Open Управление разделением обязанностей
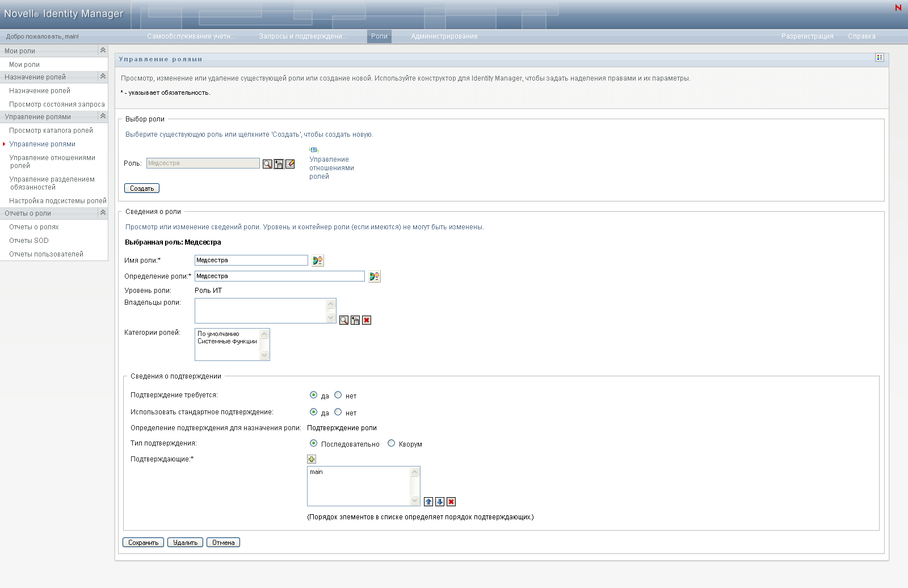The height and width of the screenshot is (588, 908). pos(52,183)
